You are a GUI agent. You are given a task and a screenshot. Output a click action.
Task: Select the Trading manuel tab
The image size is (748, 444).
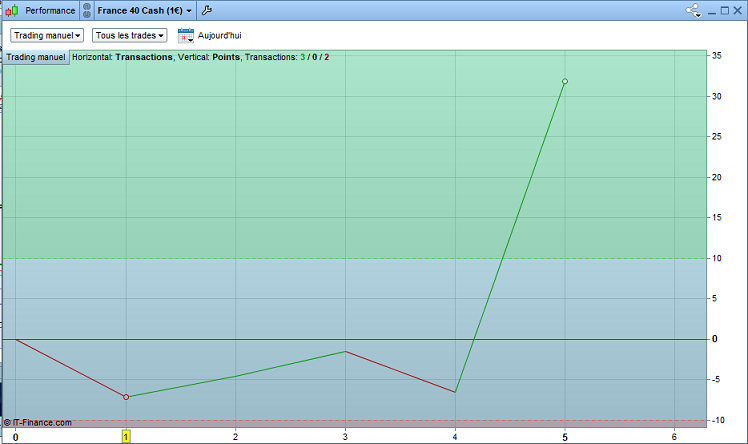(x=36, y=57)
